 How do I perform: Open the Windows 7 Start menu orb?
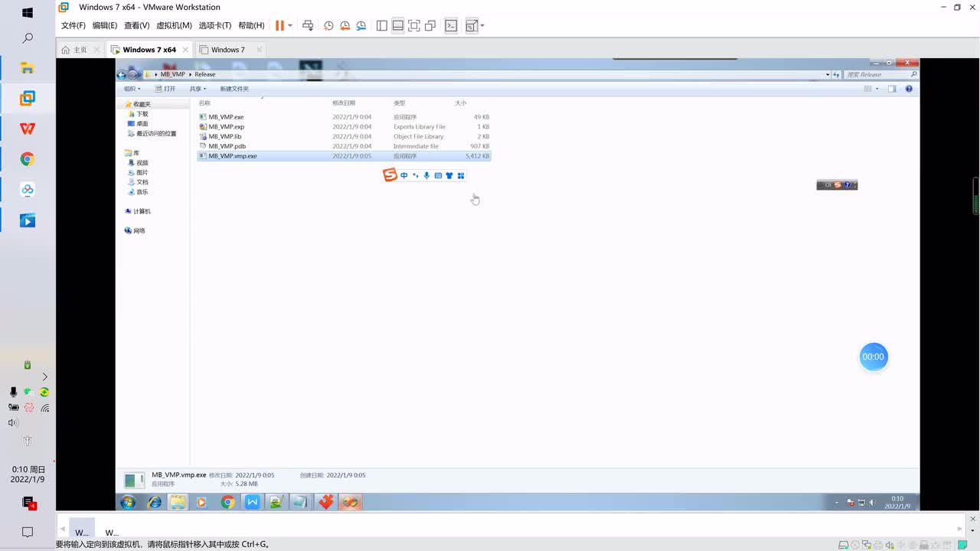(128, 502)
